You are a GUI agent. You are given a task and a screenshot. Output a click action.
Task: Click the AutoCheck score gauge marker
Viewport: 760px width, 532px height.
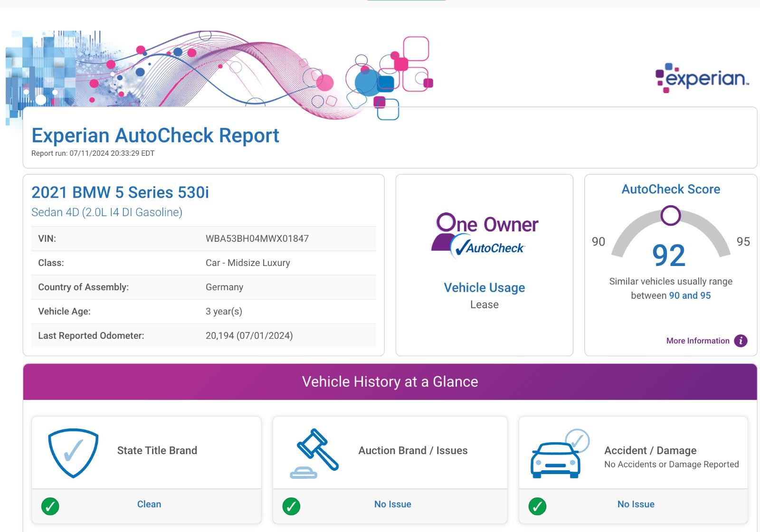(670, 216)
